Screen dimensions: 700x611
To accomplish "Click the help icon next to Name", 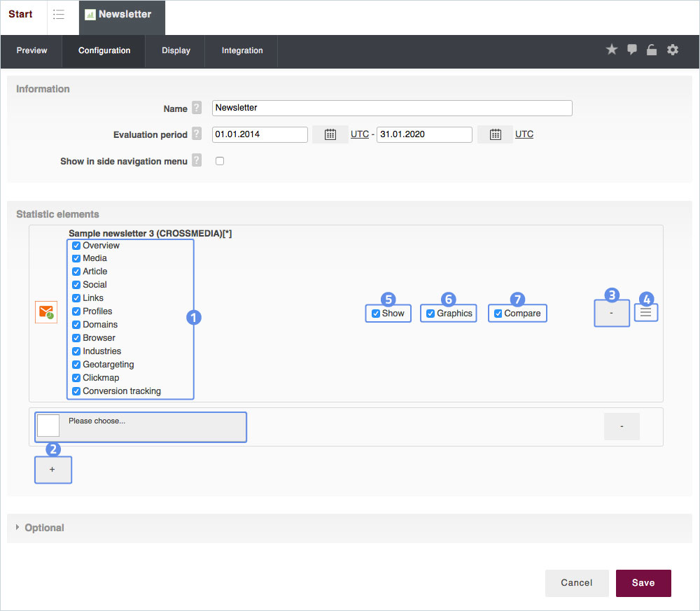I will [197, 108].
